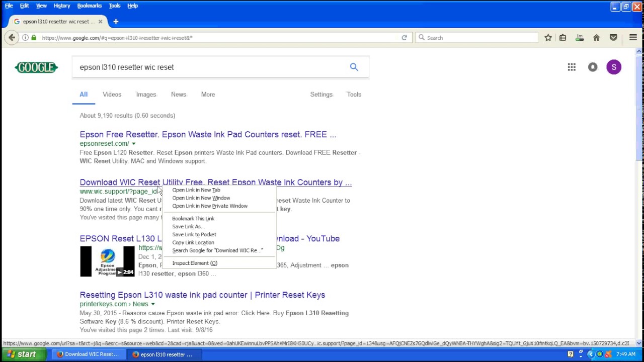Open the Edit menu
644x362 pixels.
click(24, 6)
